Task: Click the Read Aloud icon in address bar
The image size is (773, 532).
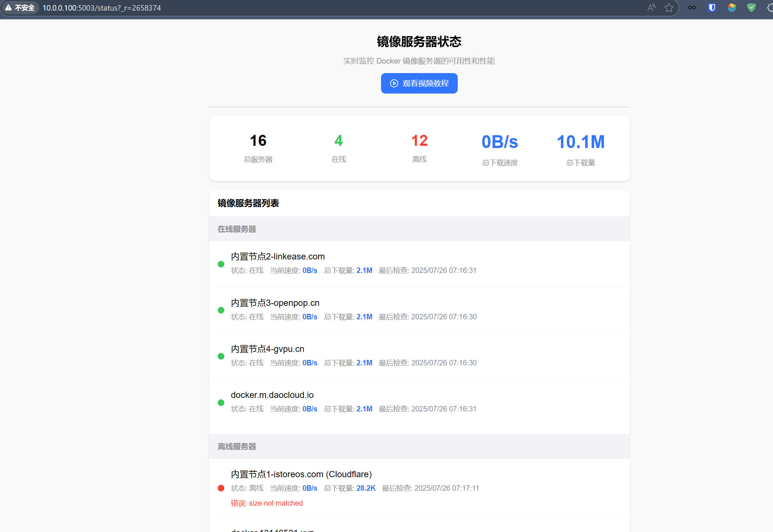Action: [651, 8]
